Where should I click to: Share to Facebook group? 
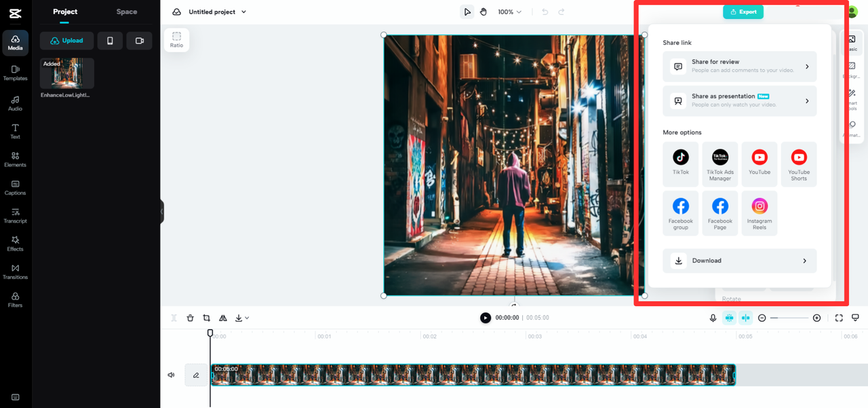pos(681,213)
